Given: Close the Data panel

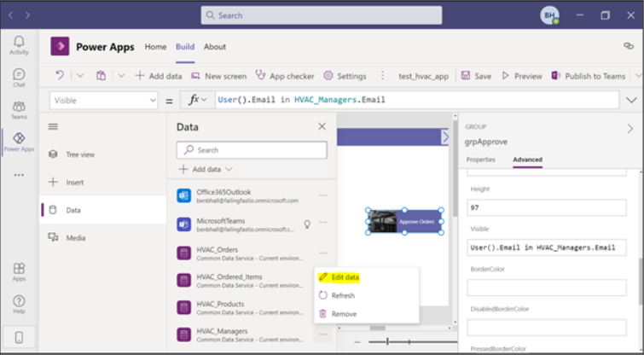Looking at the screenshot, I should click(322, 126).
